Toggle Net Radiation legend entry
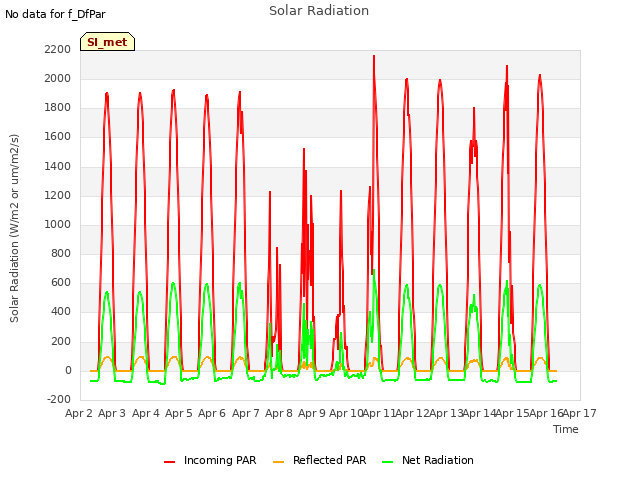The width and height of the screenshot is (640, 480). (428, 460)
